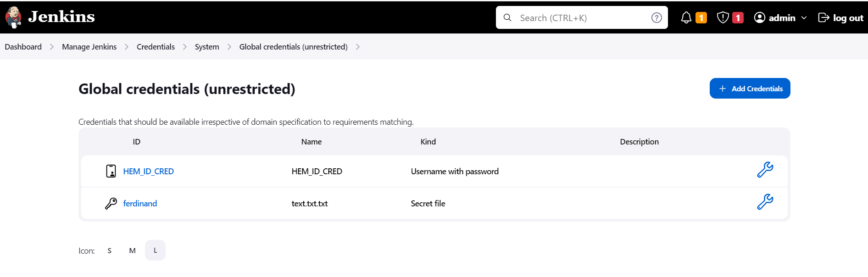Select the text.txt.txt name cell

[x=310, y=203]
